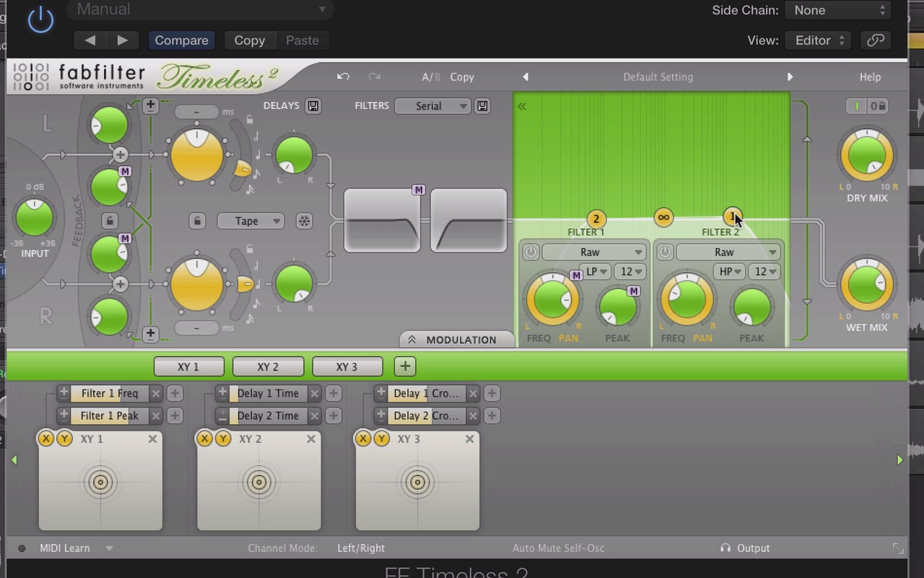Copy A/B state with Timeless Copy

[x=462, y=77]
